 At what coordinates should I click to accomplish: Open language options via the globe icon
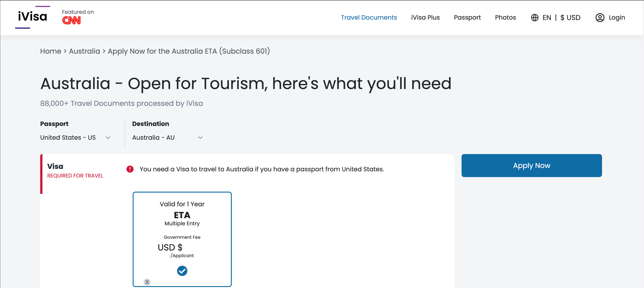535,17
